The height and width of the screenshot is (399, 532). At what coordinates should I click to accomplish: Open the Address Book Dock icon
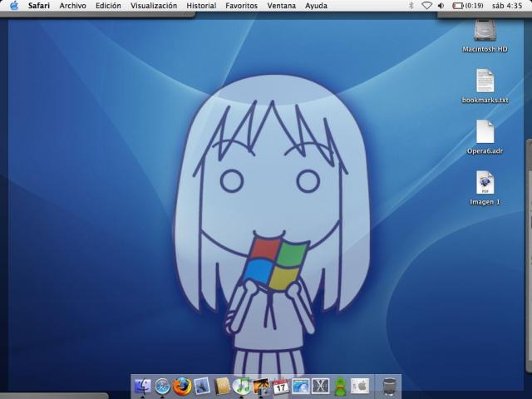point(222,386)
